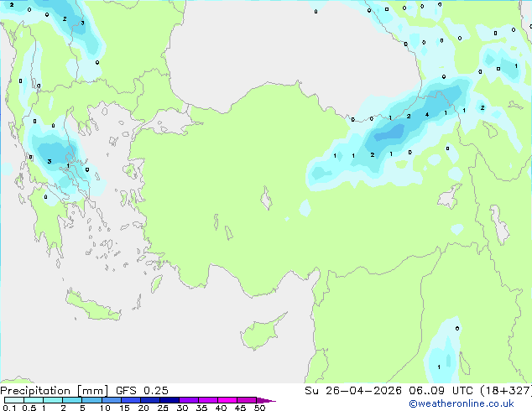Click the 25 legend scale label
The image size is (532, 411).
pos(163,408)
